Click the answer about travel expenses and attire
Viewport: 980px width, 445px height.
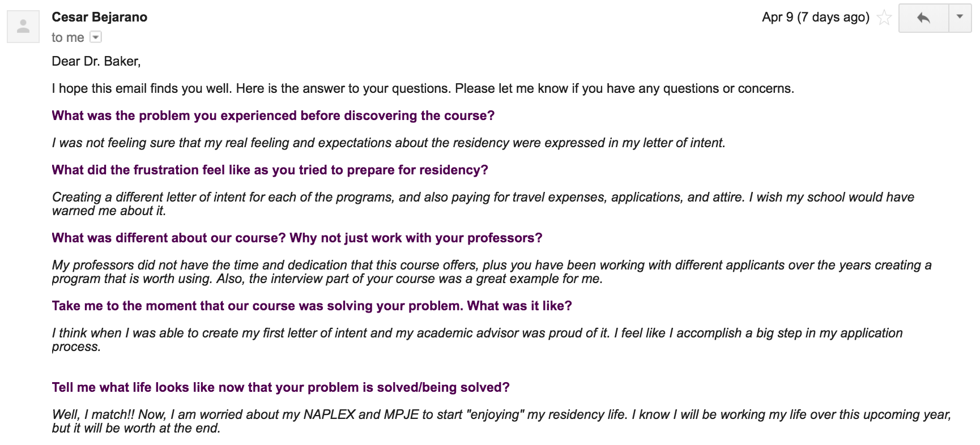point(483,204)
